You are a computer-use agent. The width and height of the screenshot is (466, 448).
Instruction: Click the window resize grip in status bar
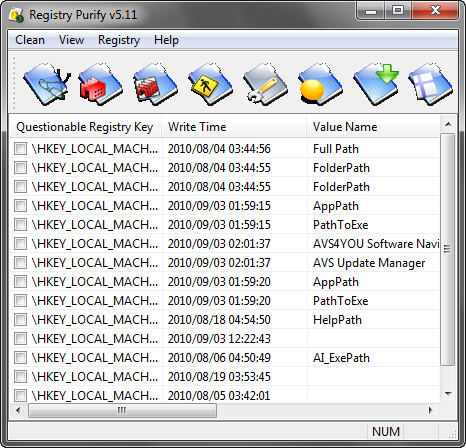452,433
